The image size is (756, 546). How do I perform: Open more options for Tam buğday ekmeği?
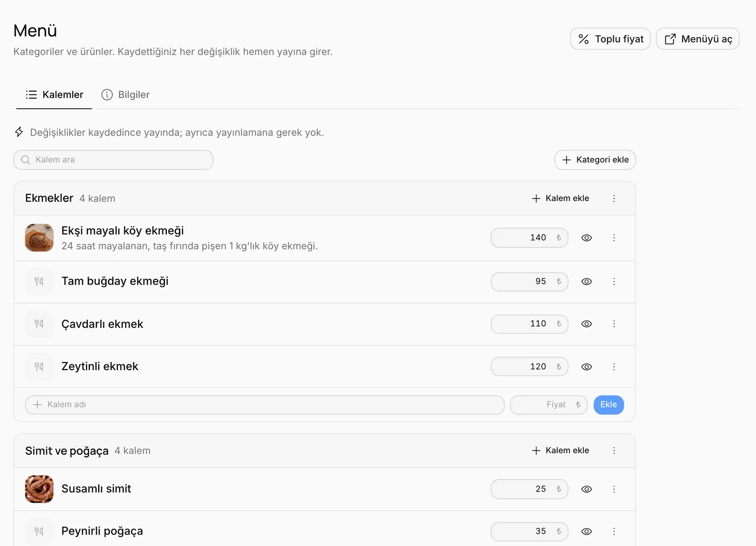(614, 282)
